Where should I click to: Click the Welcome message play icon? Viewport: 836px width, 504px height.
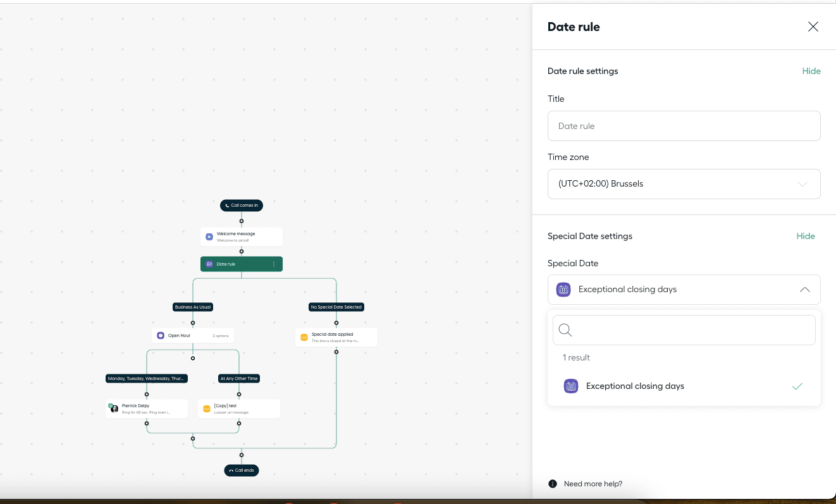click(x=209, y=237)
